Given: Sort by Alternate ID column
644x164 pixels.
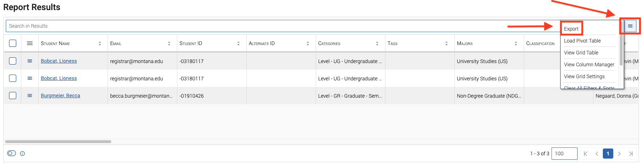Looking at the screenshot, I should 308,43.
